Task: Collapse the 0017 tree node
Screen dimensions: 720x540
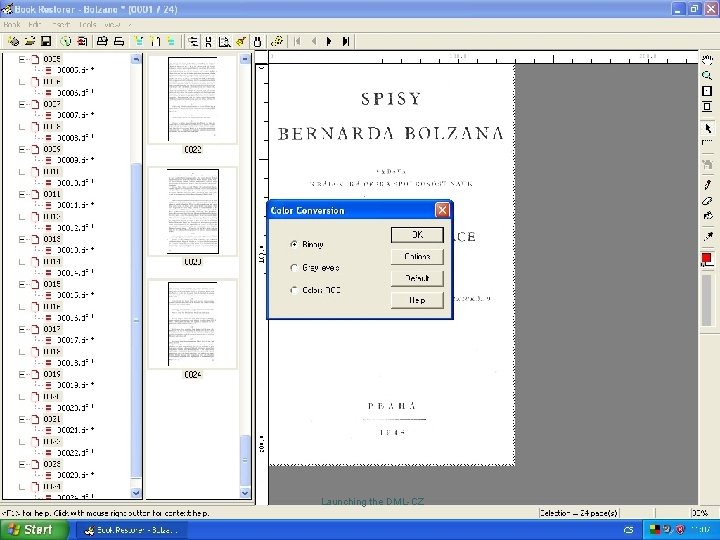Action: click(22, 329)
